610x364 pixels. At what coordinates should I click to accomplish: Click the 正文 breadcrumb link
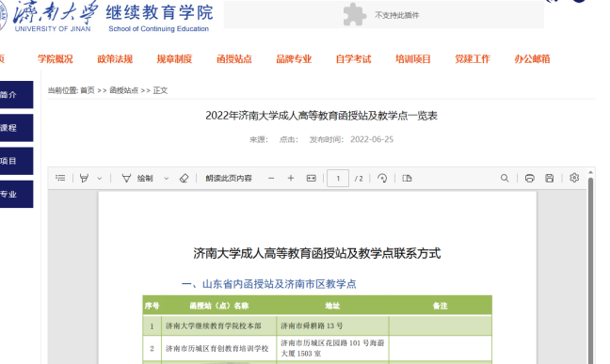[160, 90]
